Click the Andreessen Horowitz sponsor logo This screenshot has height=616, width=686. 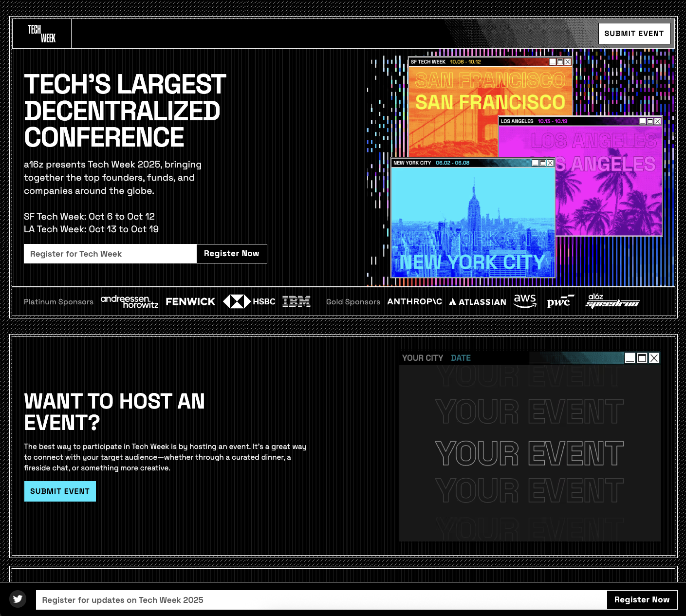(x=130, y=301)
